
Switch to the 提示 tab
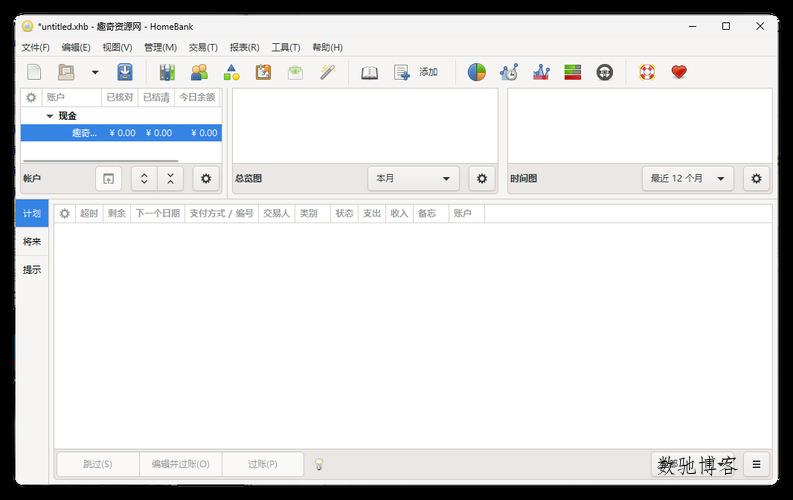tap(32, 270)
